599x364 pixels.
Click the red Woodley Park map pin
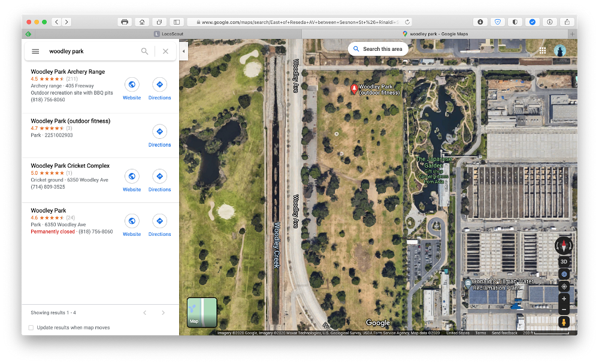coord(354,89)
